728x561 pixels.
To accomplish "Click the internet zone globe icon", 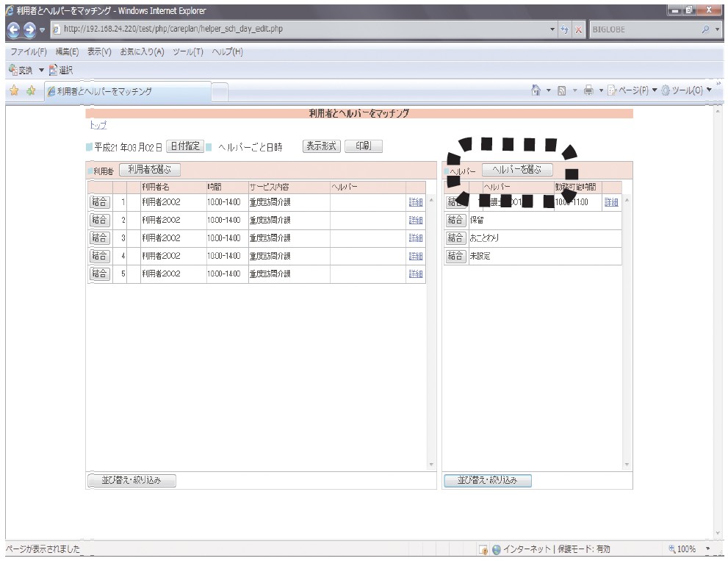I will pos(497,550).
